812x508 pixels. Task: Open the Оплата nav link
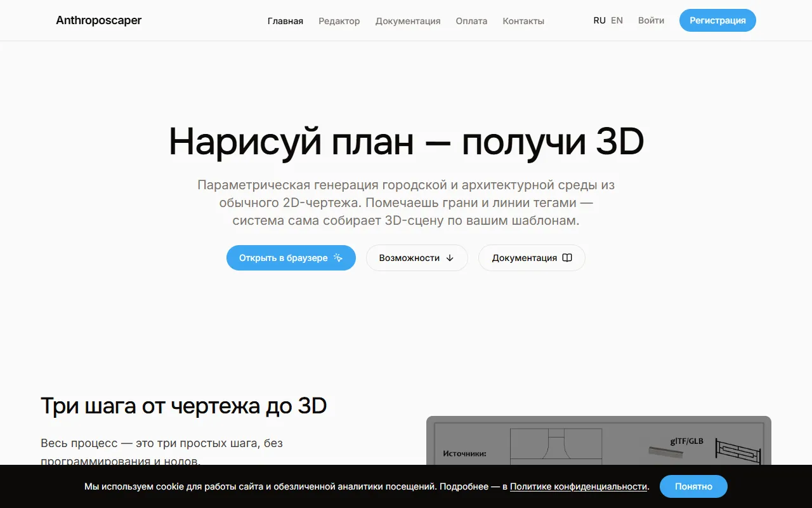point(471,21)
